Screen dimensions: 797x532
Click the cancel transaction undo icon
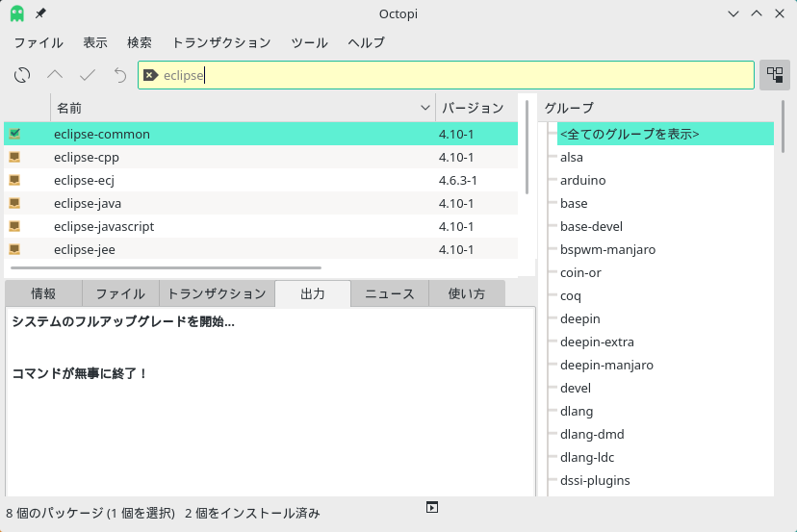120,75
